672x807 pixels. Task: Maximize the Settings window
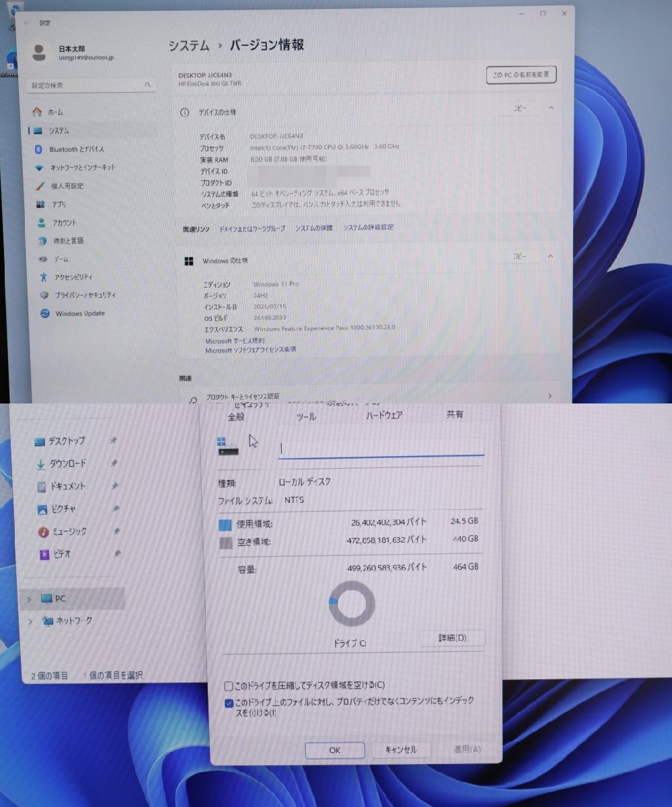[x=543, y=13]
